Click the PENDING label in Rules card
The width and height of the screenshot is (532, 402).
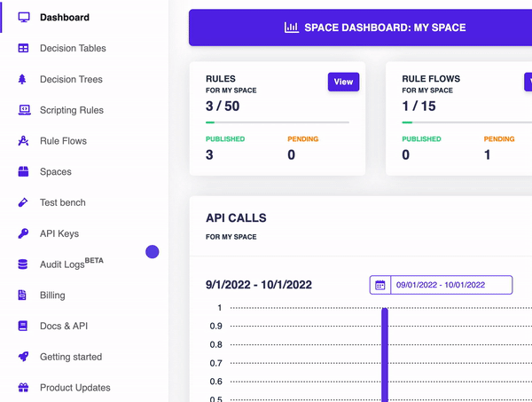[303, 138]
